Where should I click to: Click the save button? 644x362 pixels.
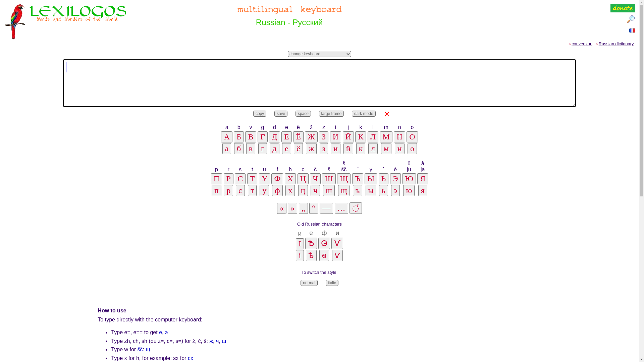(281, 114)
